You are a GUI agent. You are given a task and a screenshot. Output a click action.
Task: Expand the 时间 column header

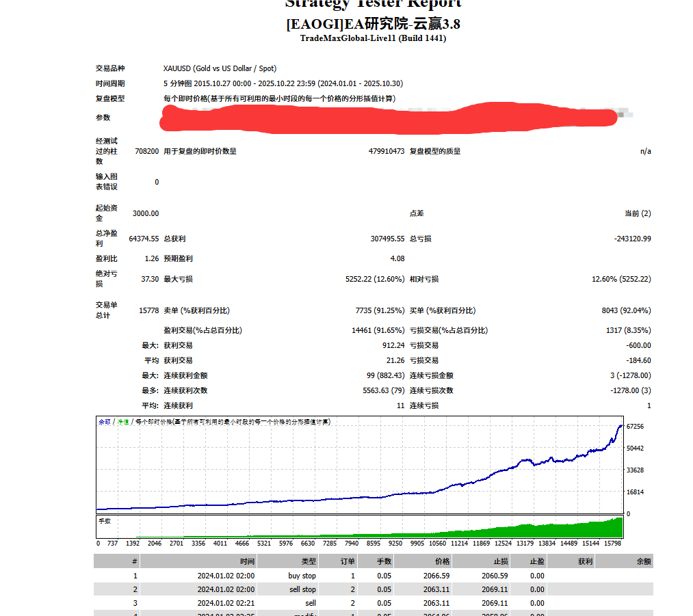pos(248,561)
